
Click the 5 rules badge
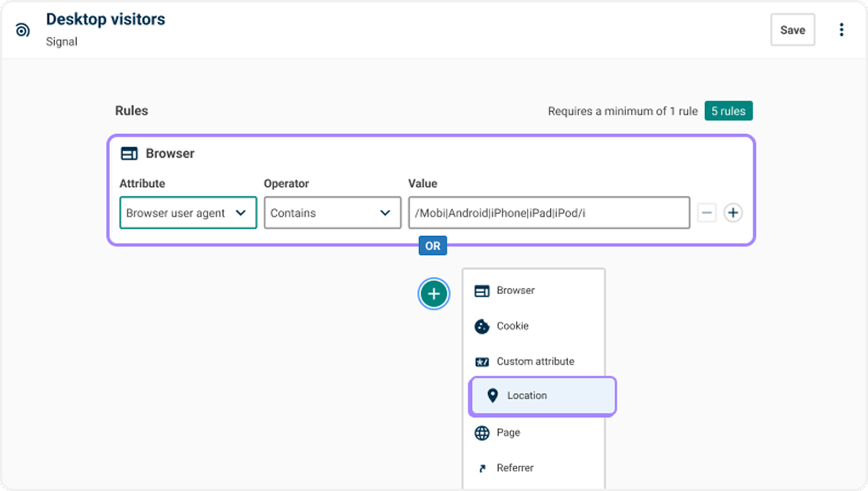(x=728, y=111)
